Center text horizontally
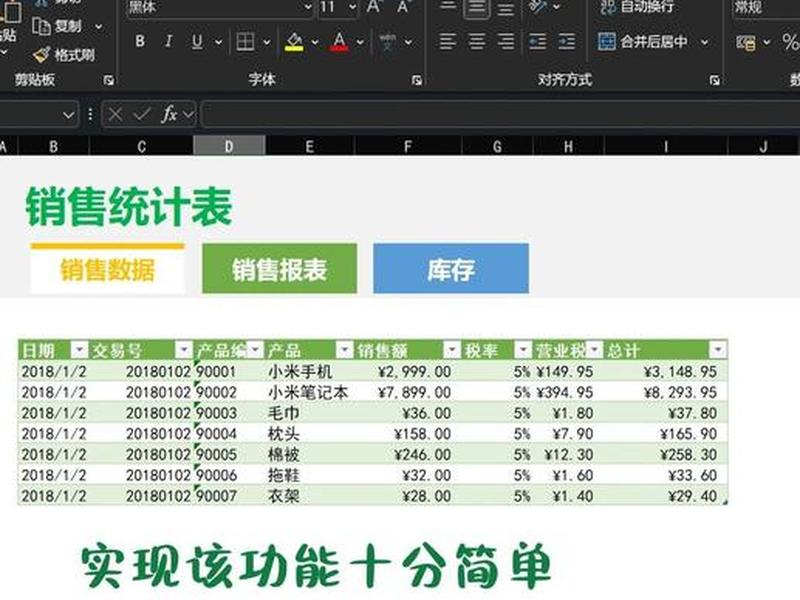800x600 pixels. (477, 41)
